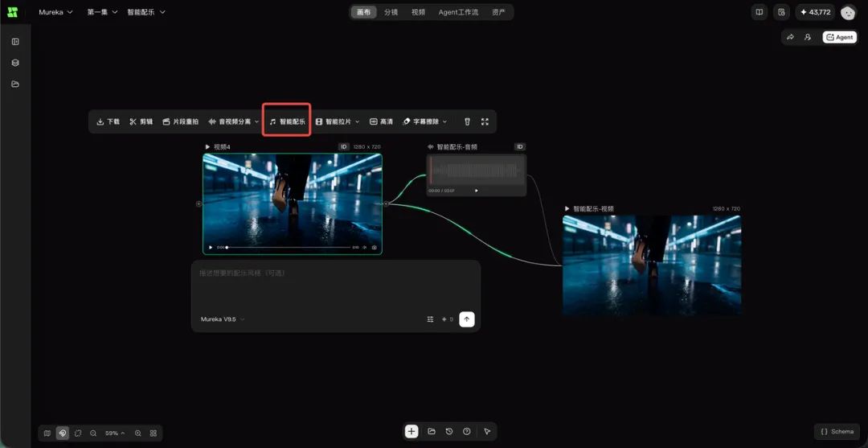Click the ID badge on 智能配乐-音频 node
The width and height of the screenshot is (868, 448).
click(519, 146)
